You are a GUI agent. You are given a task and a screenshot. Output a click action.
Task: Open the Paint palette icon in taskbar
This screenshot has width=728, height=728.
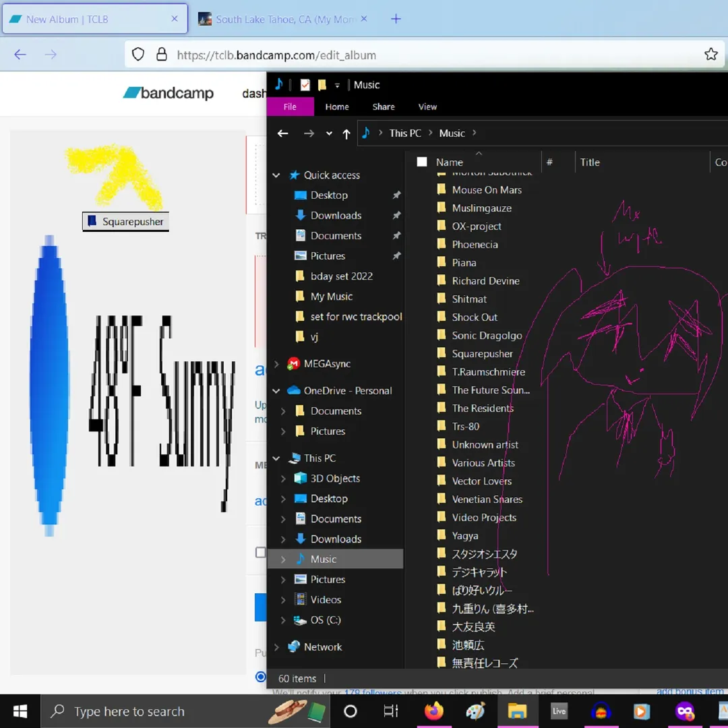click(475, 711)
